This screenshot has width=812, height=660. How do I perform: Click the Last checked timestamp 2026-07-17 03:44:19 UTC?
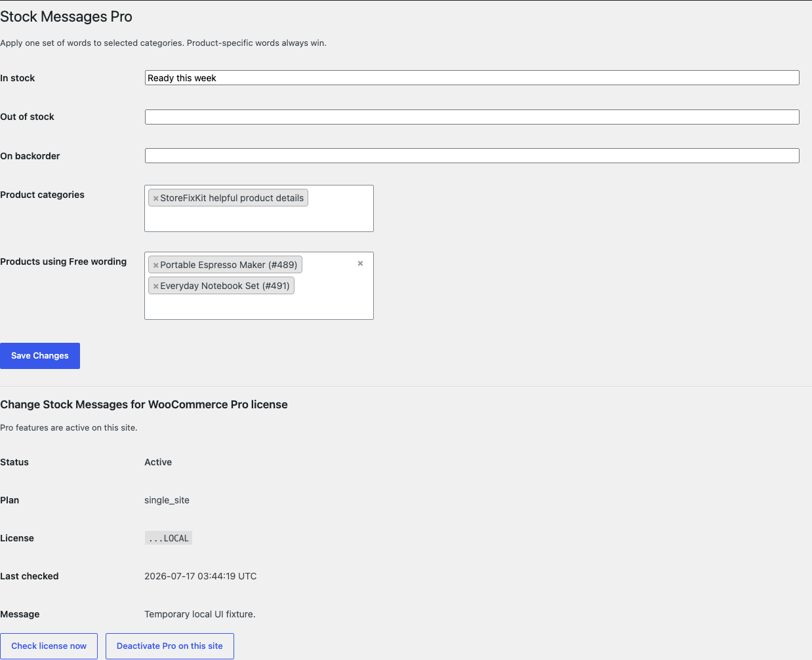(201, 577)
